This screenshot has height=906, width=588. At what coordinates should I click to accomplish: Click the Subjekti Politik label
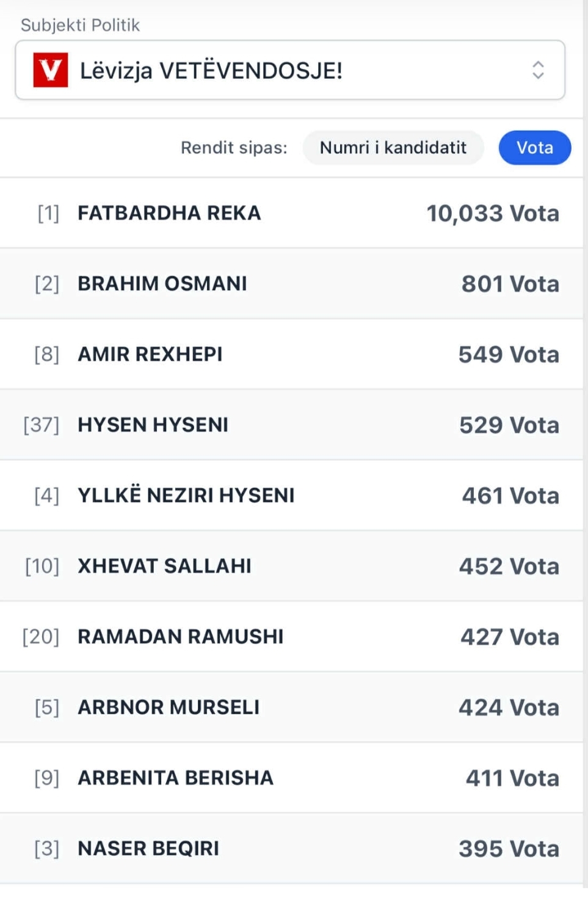(80, 25)
